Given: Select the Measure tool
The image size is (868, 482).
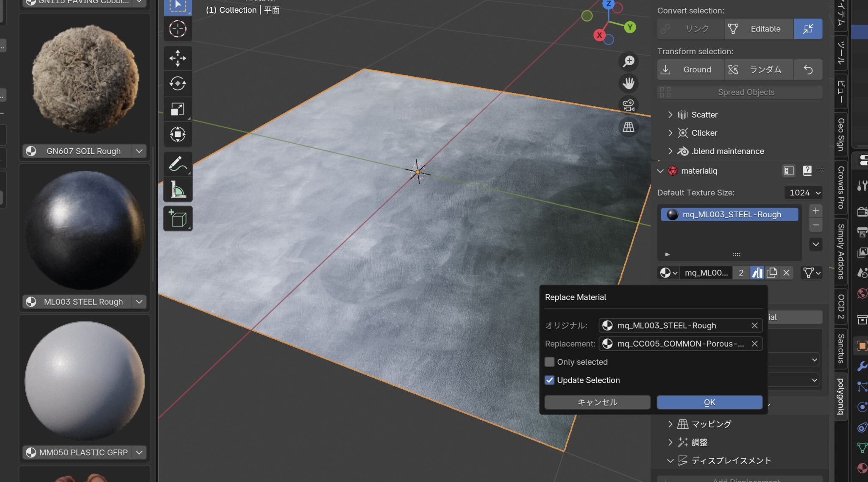Looking at the screenshot, I should [178, 189].
